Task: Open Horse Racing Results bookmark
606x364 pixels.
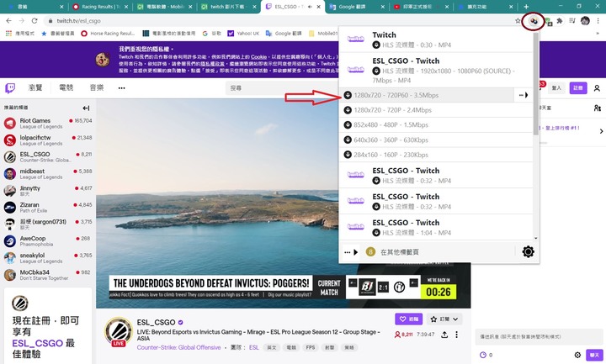Action: (x=108, y=34)
